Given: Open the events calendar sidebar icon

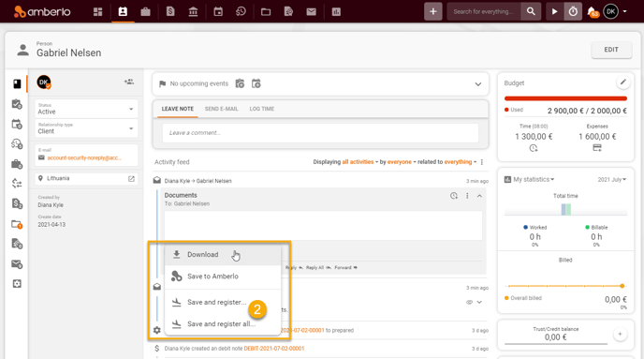Looking at the screenshot, I should click(17, 124).
